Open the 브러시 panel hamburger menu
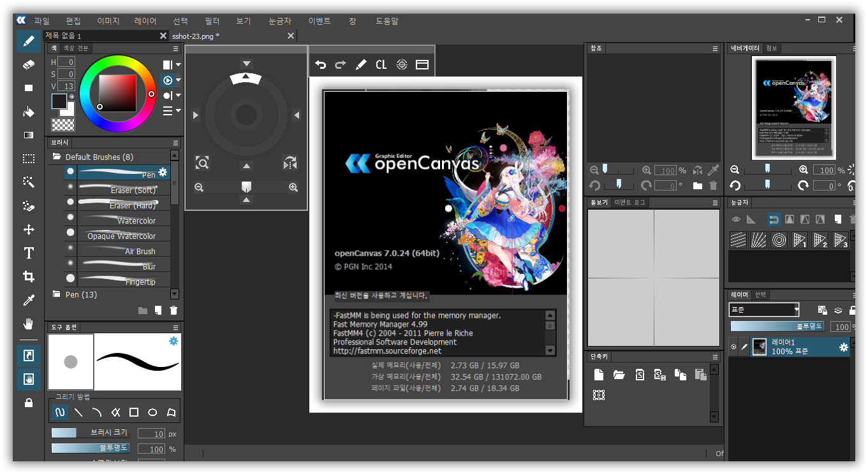Screen dimensions: 868x474 pos(175,143)
